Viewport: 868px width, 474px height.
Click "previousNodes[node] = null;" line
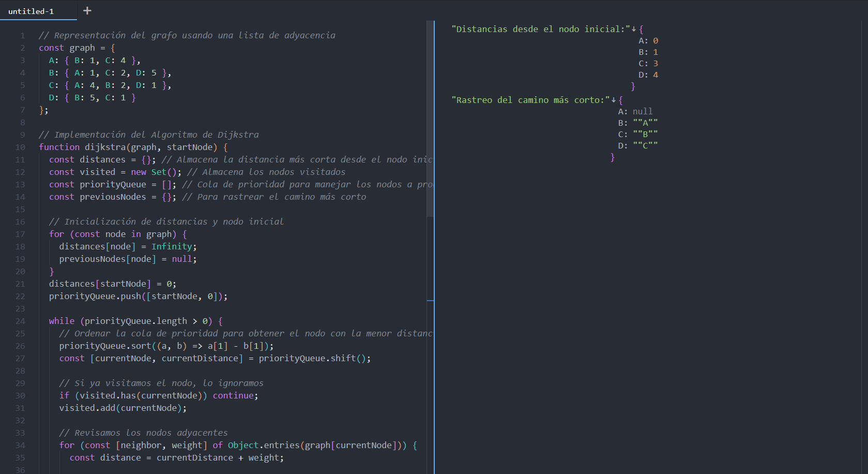tap(128, 259)
